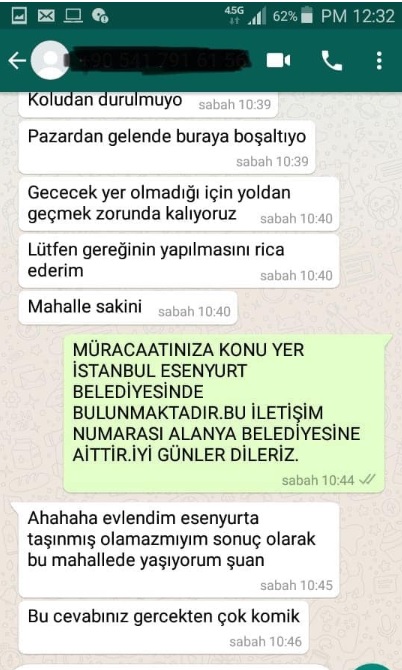Select the "Ahahaha evlendim esenyurta" message
Screen dimensions: 402x670
[179, 550]
